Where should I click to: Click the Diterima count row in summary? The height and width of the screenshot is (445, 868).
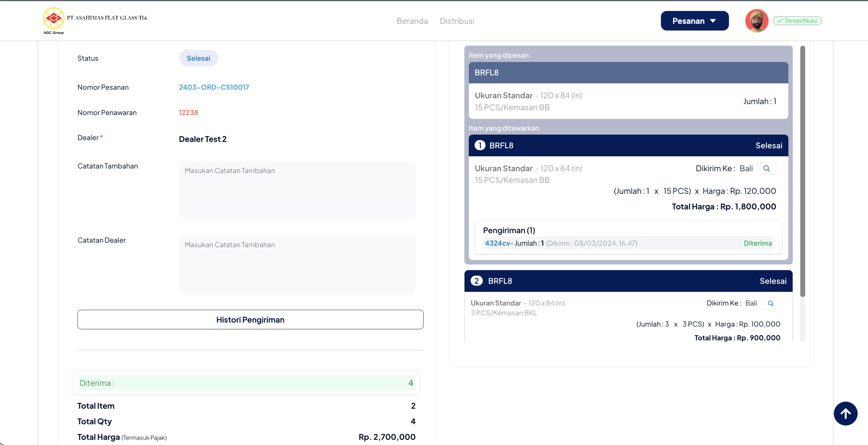tap(246, 383)
